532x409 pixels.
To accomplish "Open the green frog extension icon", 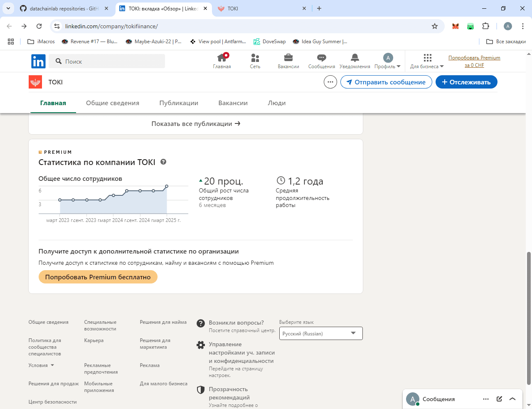I will 470,26.
